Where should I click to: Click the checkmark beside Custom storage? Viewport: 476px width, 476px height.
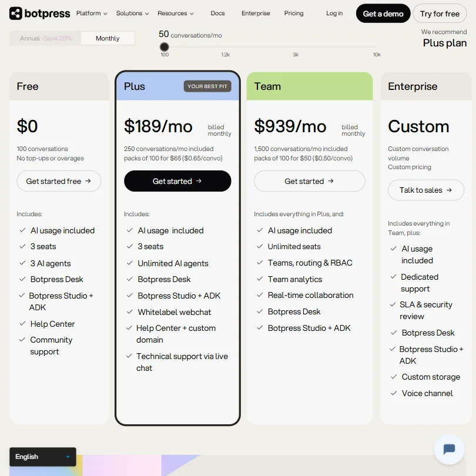pos(394,377)
